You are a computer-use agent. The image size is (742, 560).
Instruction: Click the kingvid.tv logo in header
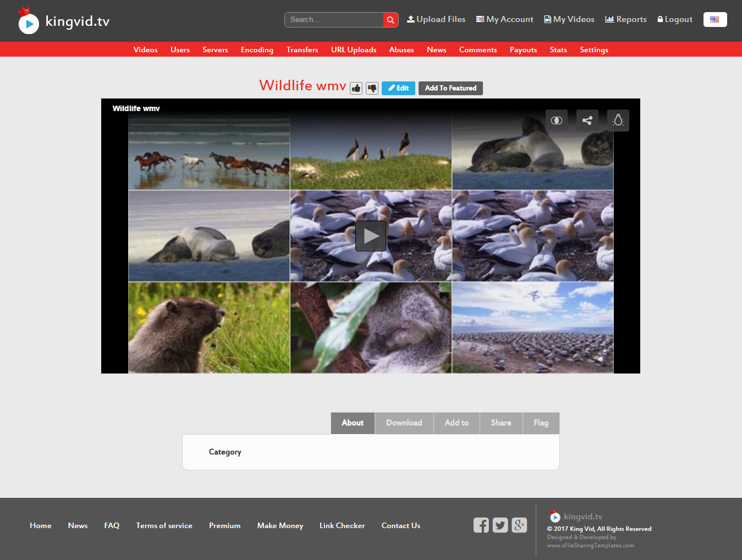pos(64,21)
